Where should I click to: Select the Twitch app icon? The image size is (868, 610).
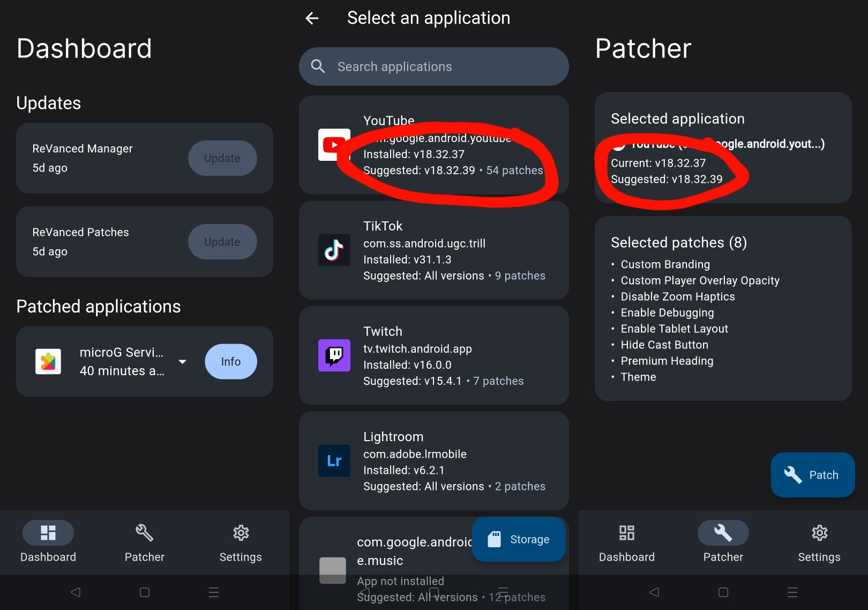point(334,355)
